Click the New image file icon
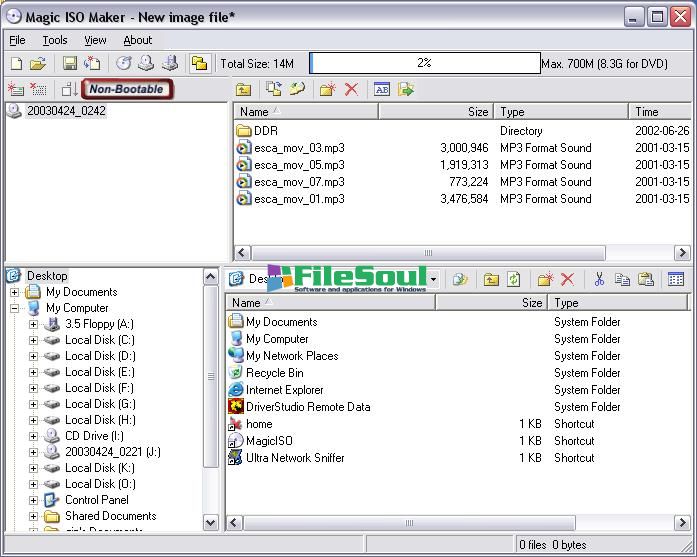Viewport: 697px width, 557px height. [x=17, y=64]
